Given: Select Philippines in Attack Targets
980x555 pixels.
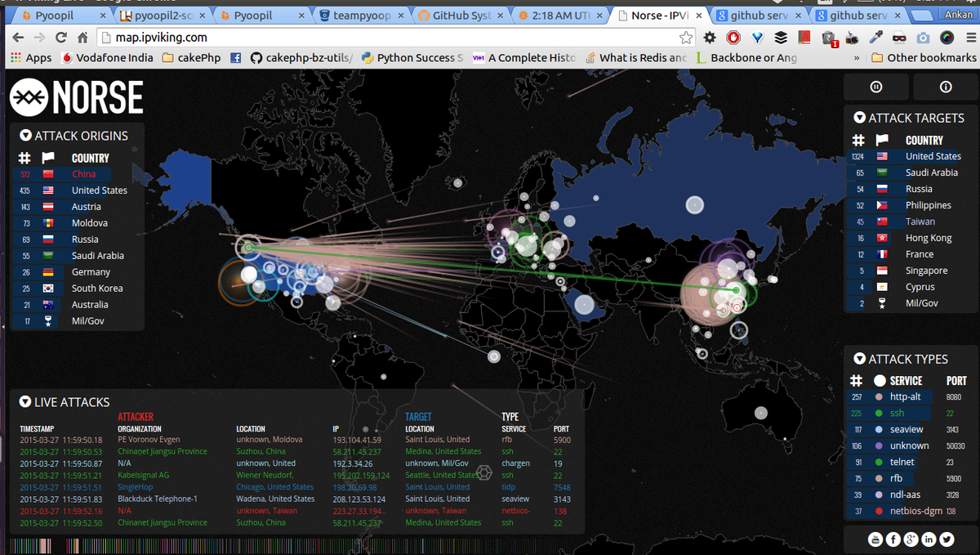Looking at the screenshot, I should pos(910,205).
